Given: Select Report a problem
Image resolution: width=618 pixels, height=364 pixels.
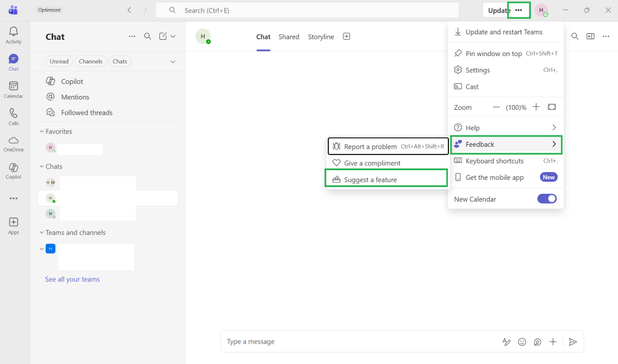Looking at the screenshot, I should (388, 146).
